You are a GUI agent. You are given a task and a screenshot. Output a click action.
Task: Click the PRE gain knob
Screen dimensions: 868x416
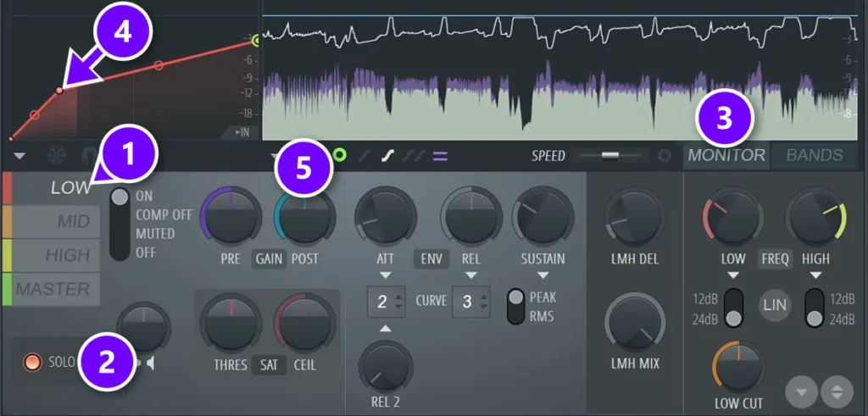(x=231, y=216)
